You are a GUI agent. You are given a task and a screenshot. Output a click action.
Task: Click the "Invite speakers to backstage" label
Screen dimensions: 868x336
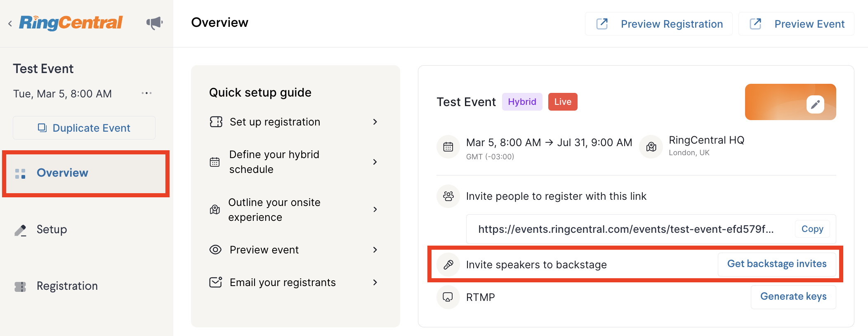pos(536,265)
